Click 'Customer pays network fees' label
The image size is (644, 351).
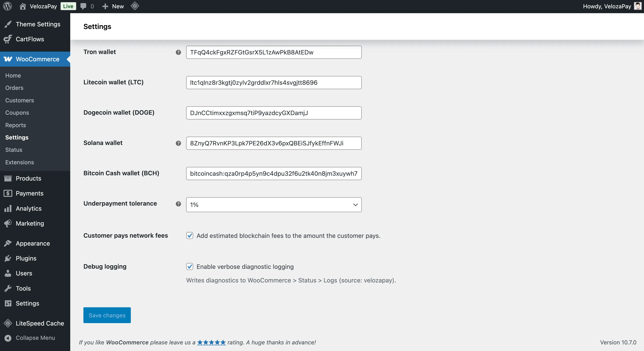126,235
